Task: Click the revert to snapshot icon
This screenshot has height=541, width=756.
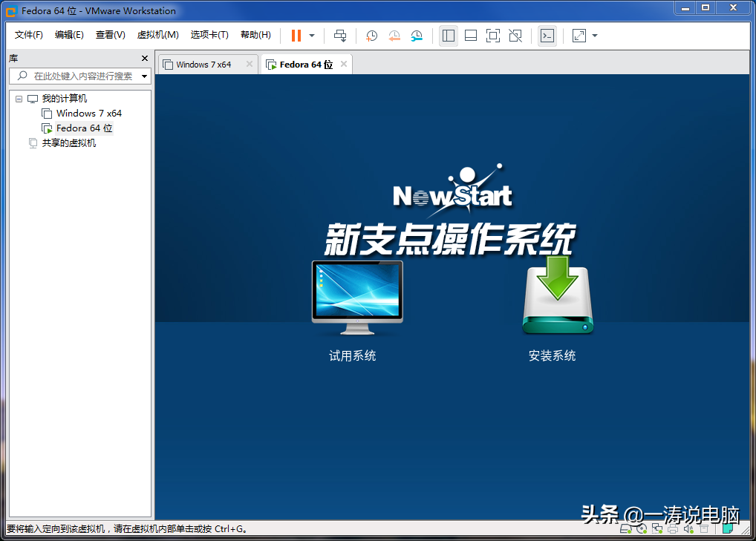Action: (x=394, y=36)
